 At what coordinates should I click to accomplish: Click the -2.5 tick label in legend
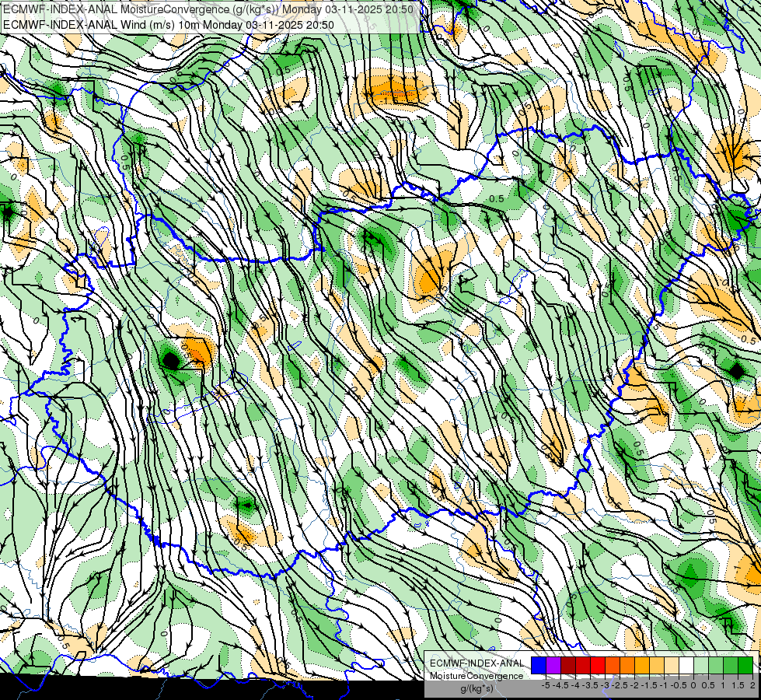pos(620,685)
